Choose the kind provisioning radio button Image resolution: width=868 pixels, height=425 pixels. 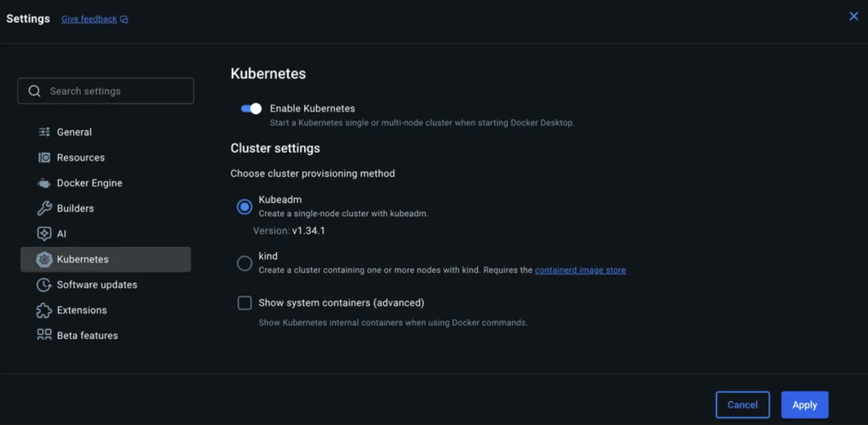pyautogui.click(x=245, y=263)
